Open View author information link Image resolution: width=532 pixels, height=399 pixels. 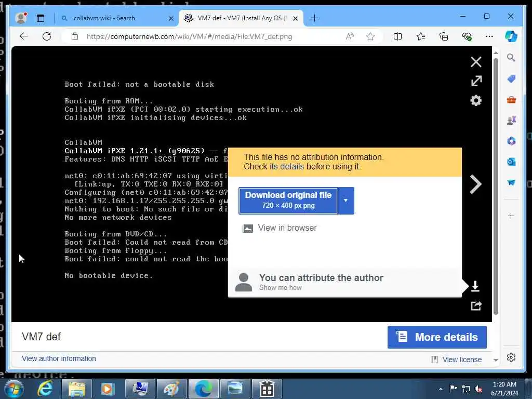click(59, 358)
